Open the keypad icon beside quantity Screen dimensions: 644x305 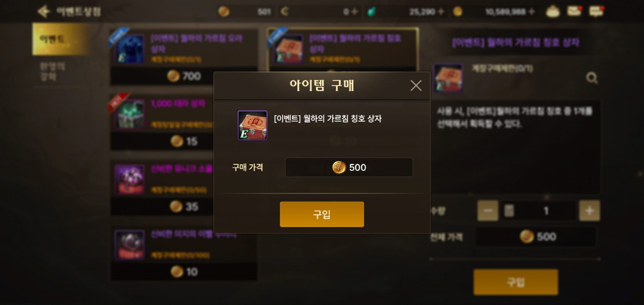coord(509,210)
